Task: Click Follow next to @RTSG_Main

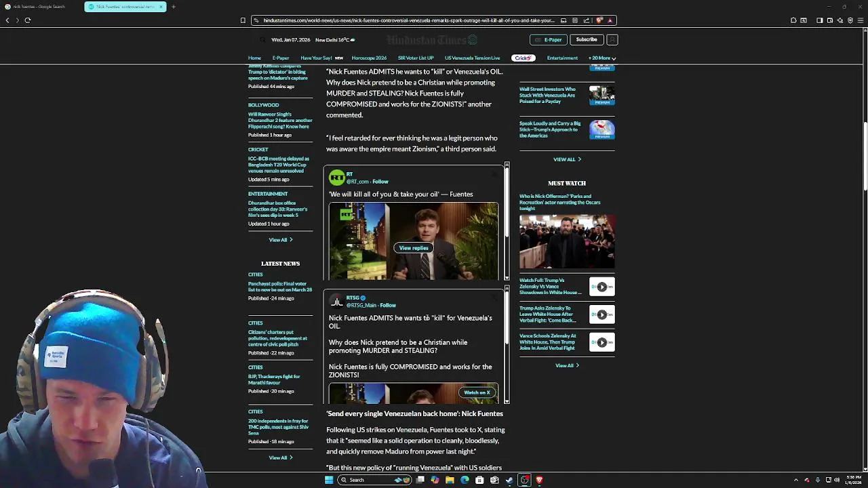Action: pyautogui.click(x=387, y=305)
